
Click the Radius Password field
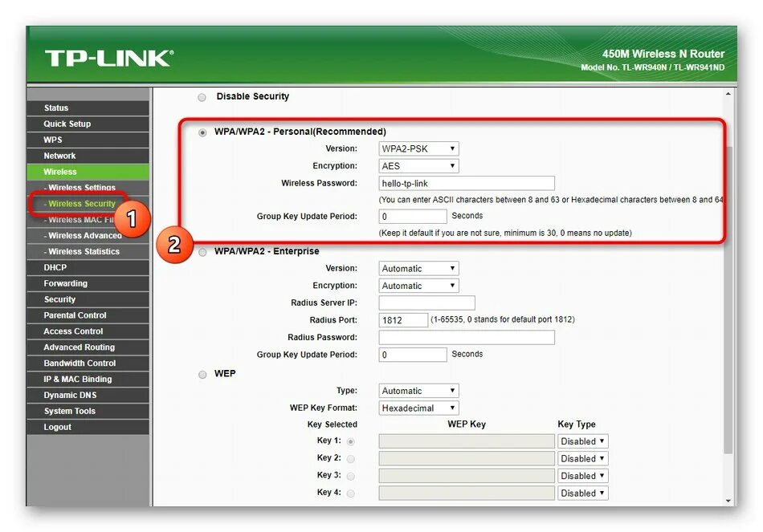[x=467, y=338]
